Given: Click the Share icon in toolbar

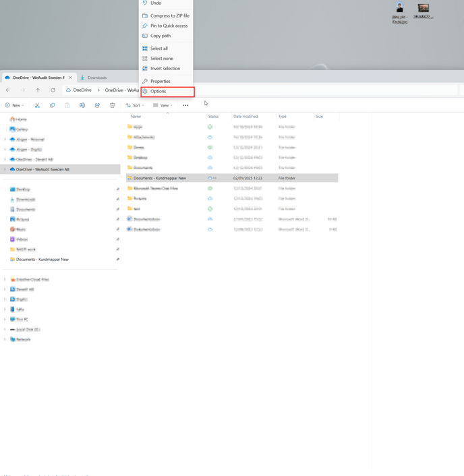Looking at the screenshot, I should point(97,105).
